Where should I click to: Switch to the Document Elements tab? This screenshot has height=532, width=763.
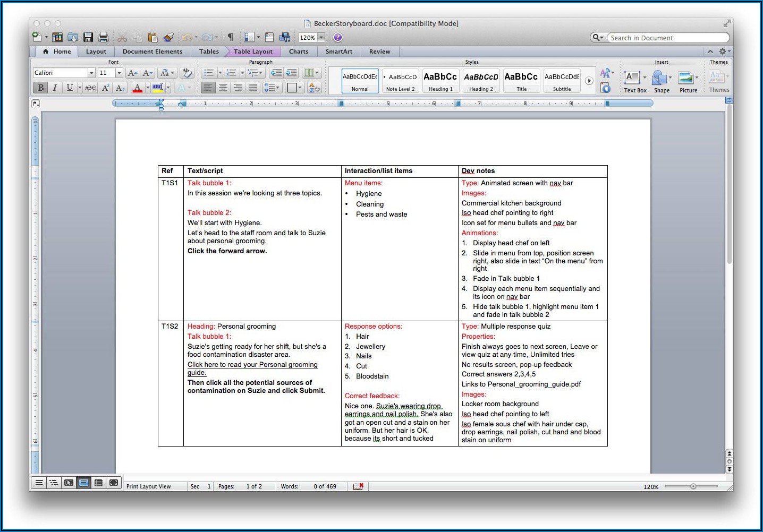pyautogui.click(x=152, y=52)
